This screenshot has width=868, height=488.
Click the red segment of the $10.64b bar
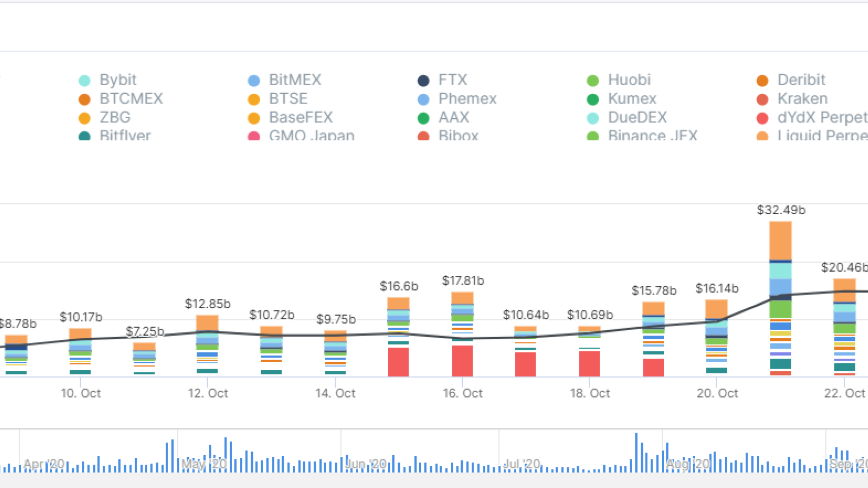(525, 364)
